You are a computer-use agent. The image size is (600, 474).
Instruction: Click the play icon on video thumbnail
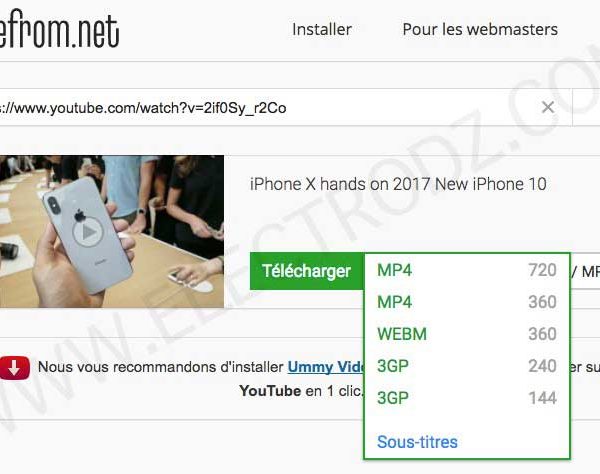(x=88, y=232)
